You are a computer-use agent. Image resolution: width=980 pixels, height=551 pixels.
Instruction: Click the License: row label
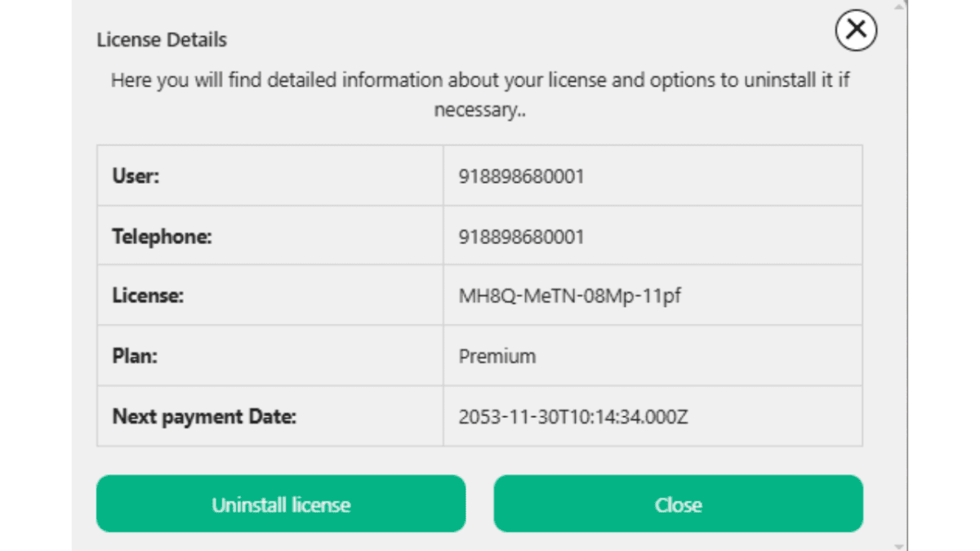(x=148, y=295)
